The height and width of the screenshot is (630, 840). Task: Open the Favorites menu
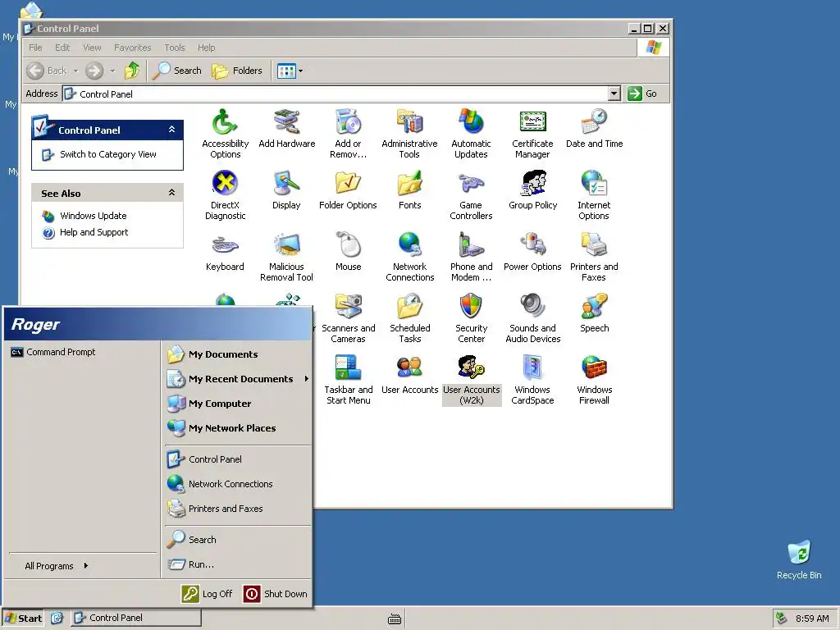(x=132, y=48)
